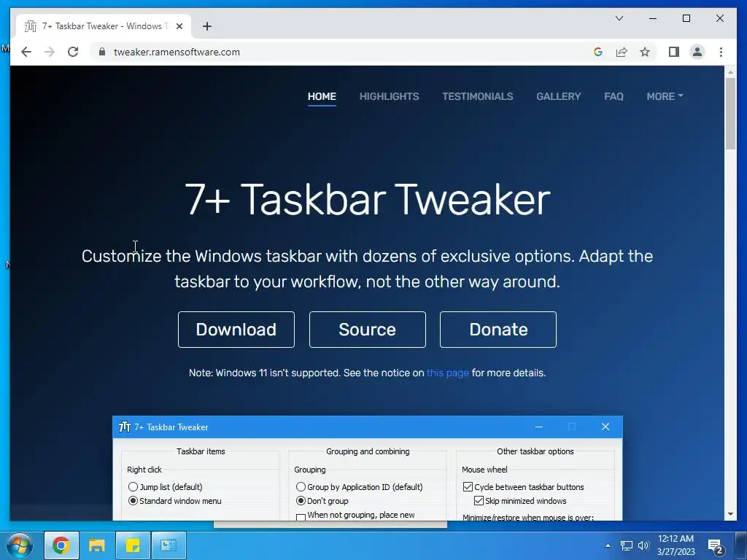Click the site lock icon

pyautogui.click(x=101, y=52)
